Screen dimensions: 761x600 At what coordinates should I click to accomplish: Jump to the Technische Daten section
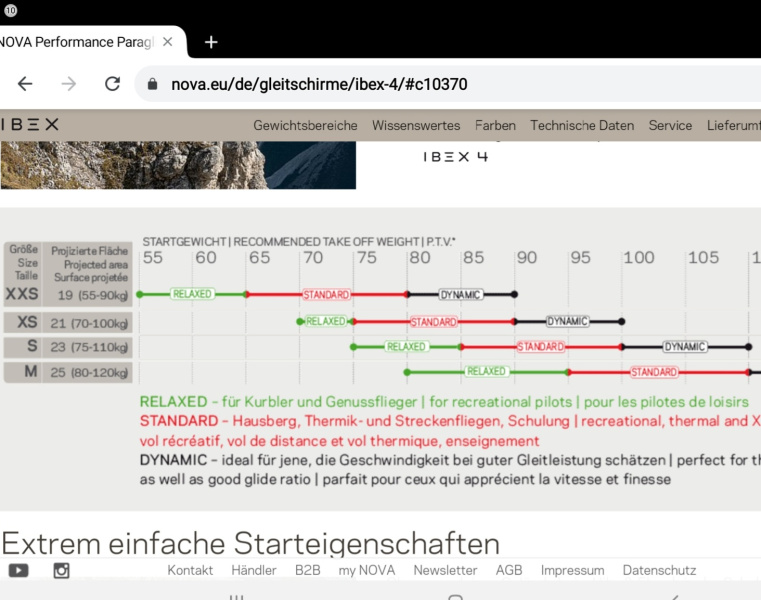582,125
